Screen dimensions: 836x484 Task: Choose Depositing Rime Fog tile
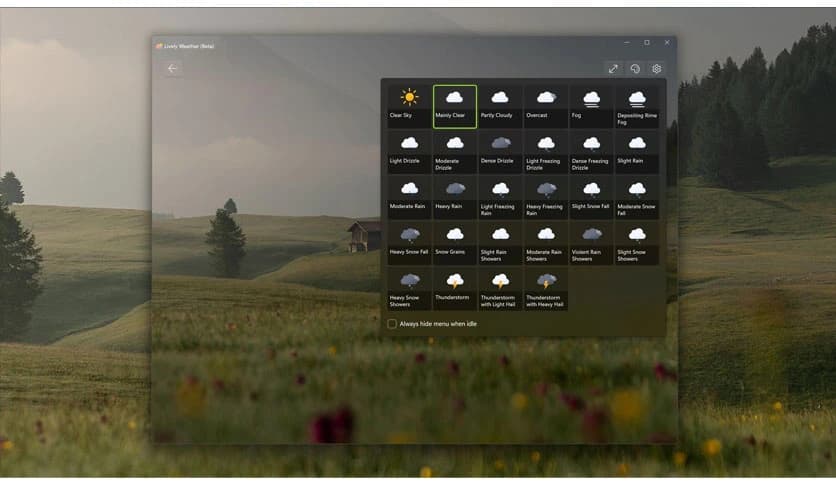point(637,107)
